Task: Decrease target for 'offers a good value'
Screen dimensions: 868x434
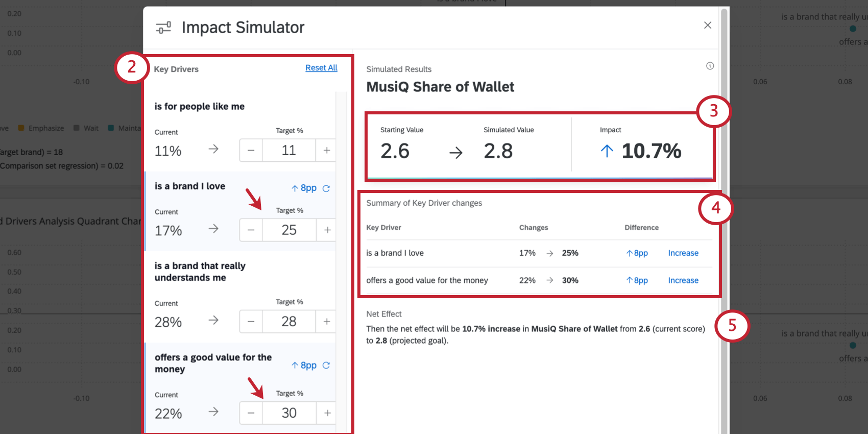Action: pos(251,413)
